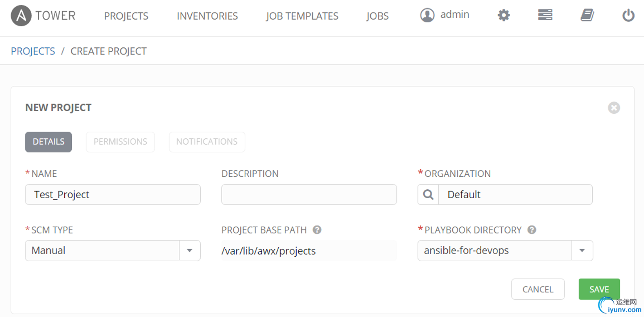644x317 pixels.
Task: Open the Projects menu item
Action: (x=126, y=16)
